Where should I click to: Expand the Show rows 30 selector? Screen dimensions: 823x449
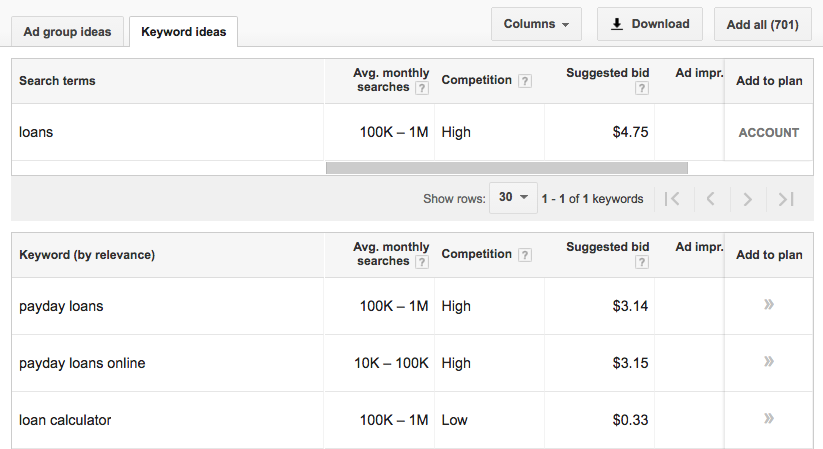[x=513, y=198]
